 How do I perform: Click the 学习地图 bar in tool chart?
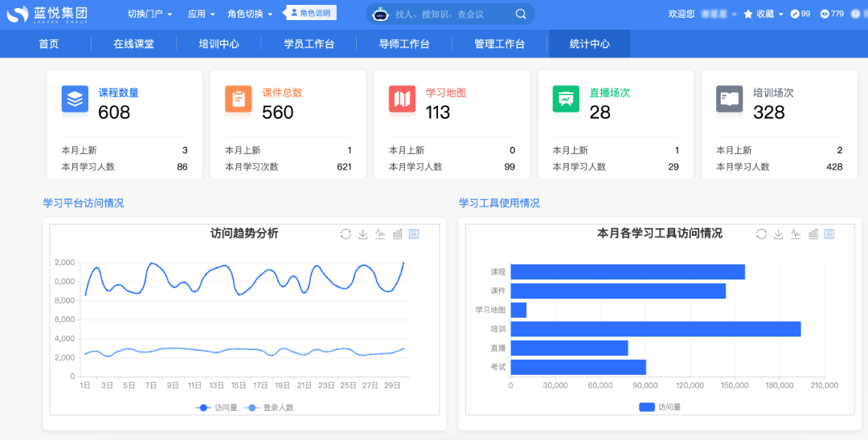click(x=518, y=310)
